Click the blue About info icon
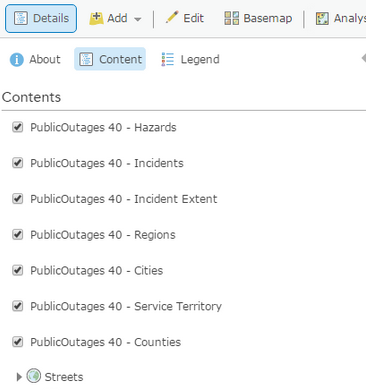 coord(17,60)
